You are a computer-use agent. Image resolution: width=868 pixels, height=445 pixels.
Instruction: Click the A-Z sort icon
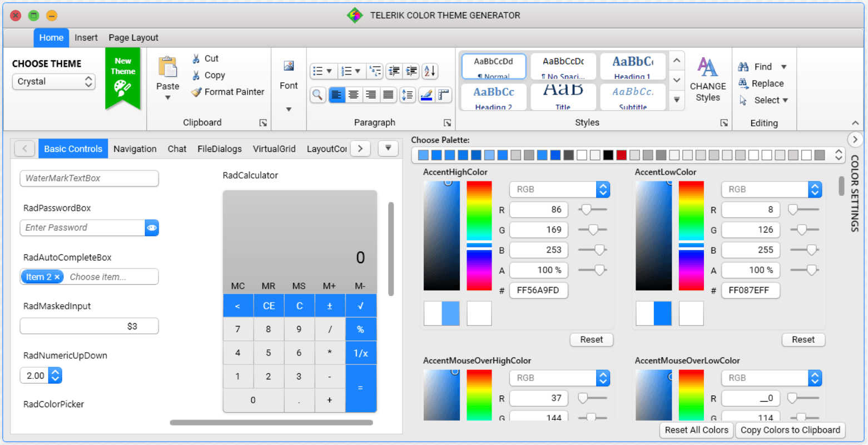[x=430, y=71]
